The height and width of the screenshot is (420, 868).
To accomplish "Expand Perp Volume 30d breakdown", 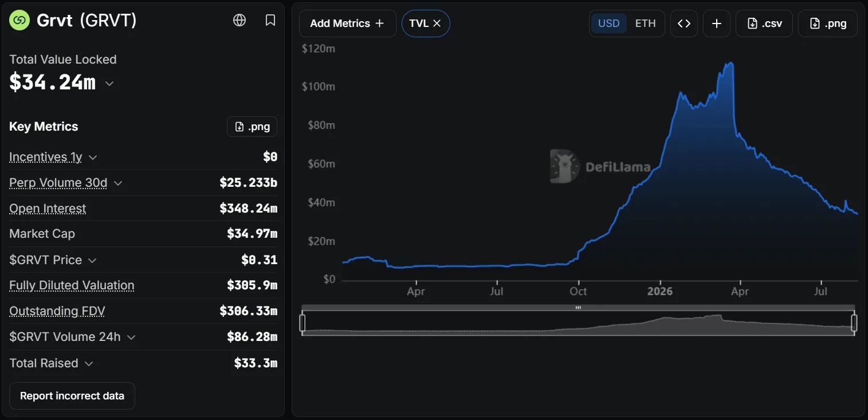I will (118, 183).
